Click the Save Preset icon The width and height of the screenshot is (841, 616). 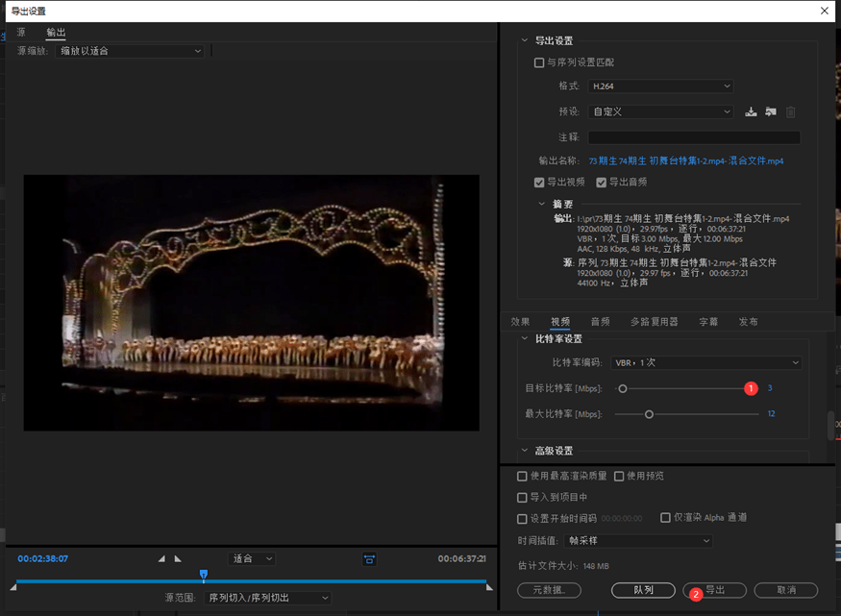[x=752, y=111]
